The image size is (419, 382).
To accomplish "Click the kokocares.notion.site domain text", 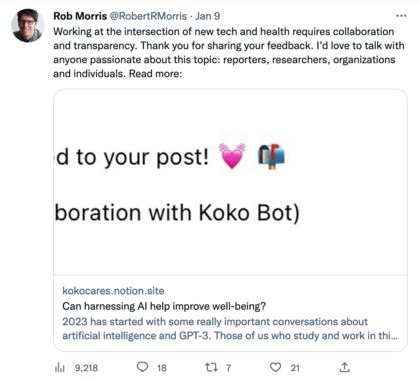I will click(x=113, y=291).
